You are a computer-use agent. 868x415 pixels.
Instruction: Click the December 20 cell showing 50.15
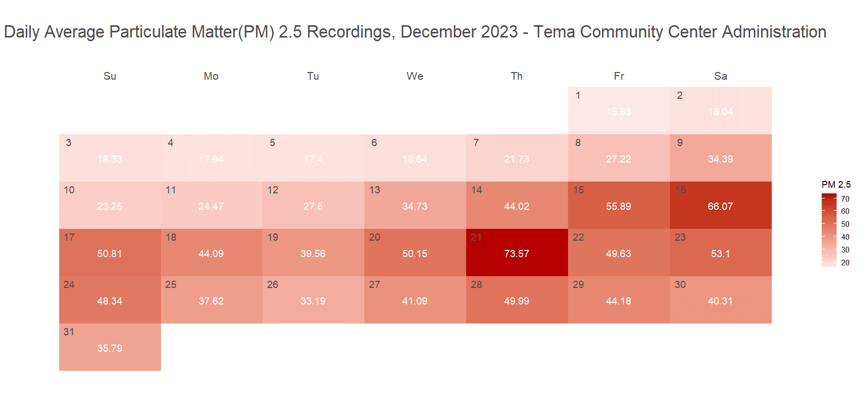click(x=415, y=252)
